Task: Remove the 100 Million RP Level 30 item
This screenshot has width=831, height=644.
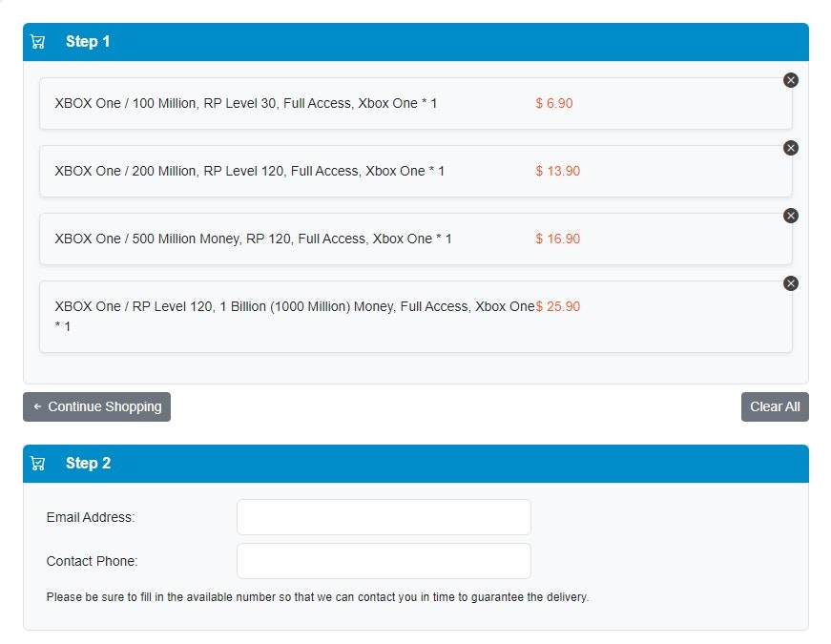Action: tap(791, 80)
